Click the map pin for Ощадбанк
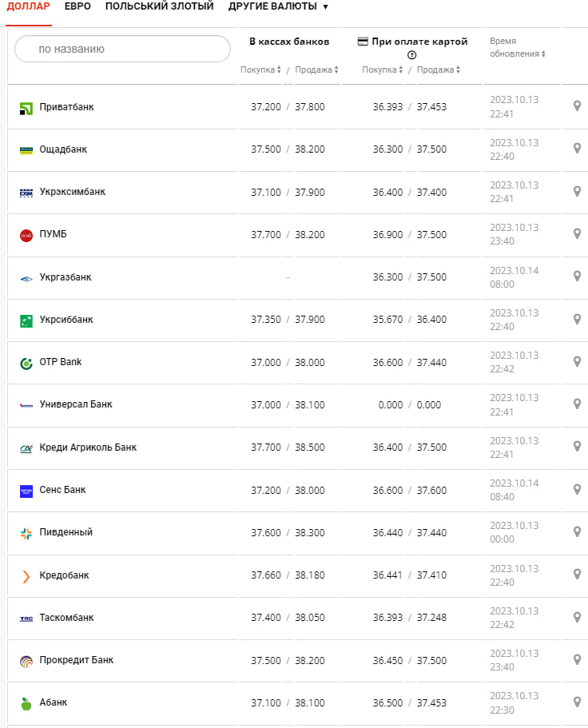Viewport: 588px width, 728px height. pos(577,149)
